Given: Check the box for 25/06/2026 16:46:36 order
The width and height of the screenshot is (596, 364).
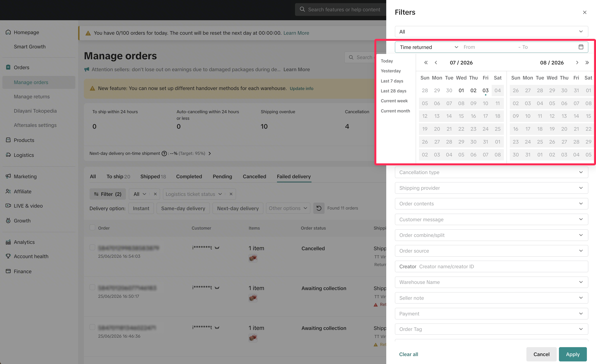Looking at the screenshot, I should [92, 327].
